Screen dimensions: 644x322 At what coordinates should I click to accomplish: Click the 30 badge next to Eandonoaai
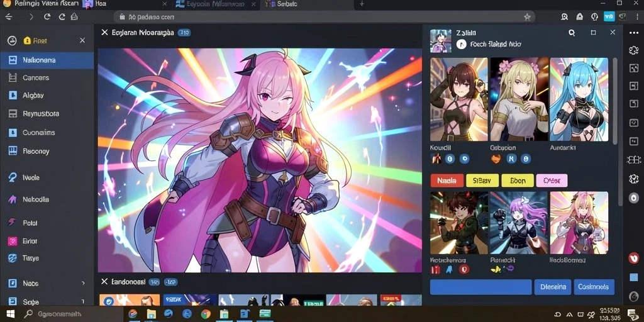tap(155, 282)
